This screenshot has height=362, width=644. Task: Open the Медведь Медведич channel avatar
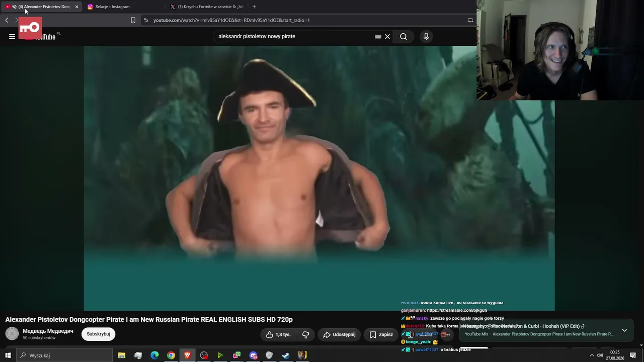[12, 333]
